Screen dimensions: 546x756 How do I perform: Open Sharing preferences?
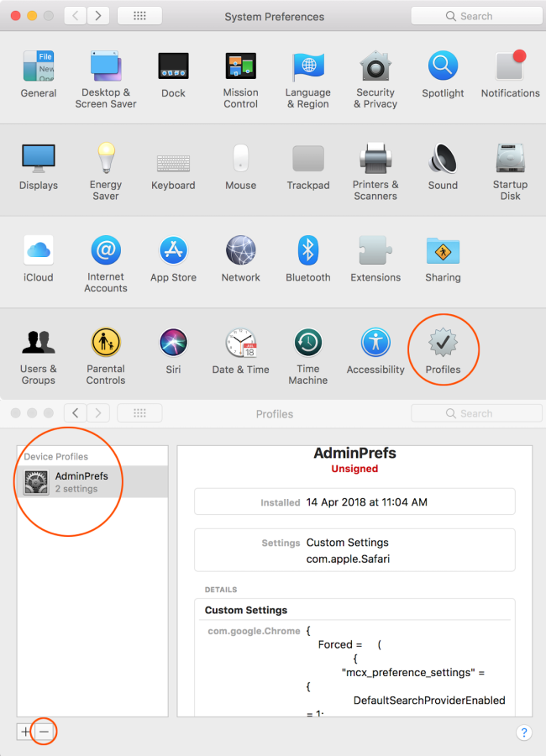[443, 259]
